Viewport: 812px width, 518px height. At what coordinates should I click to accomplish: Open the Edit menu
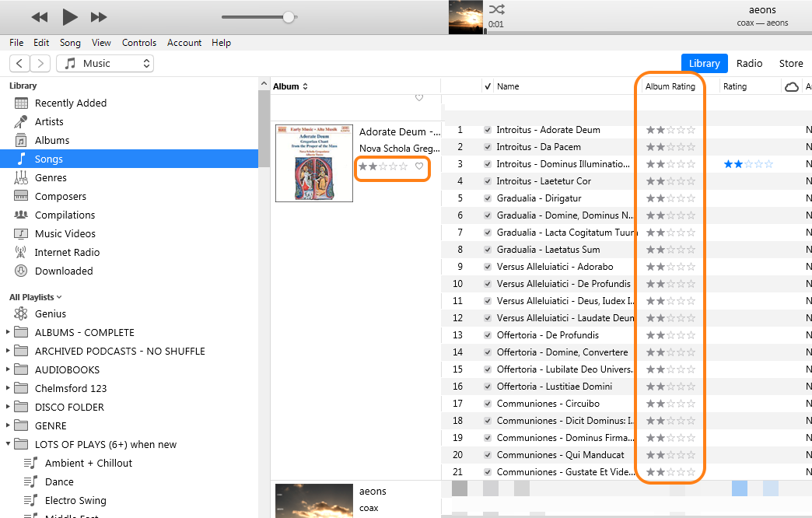(41, 43)
